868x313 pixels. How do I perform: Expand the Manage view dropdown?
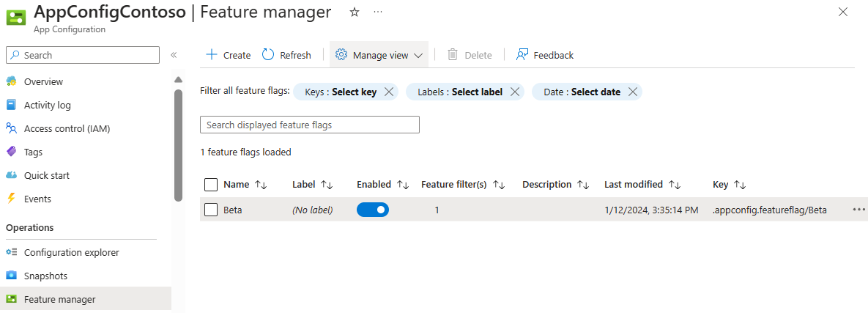click(379, 55)
